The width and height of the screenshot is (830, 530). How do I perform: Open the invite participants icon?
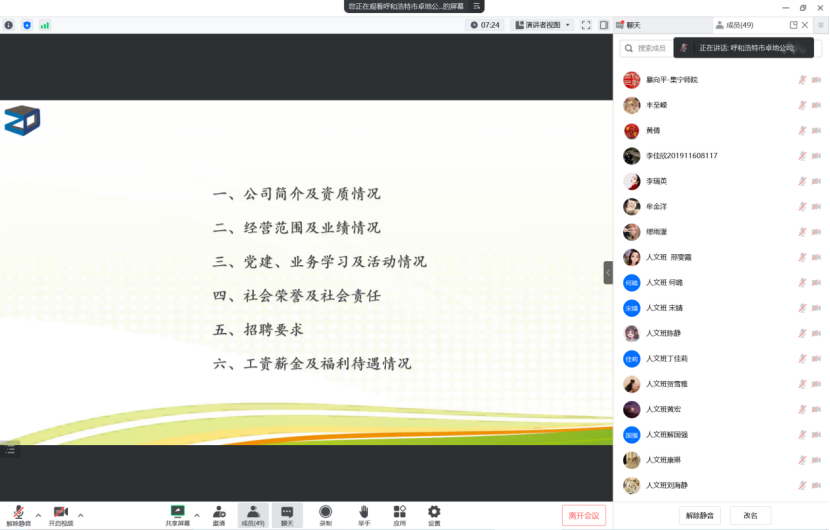point(219,512)
